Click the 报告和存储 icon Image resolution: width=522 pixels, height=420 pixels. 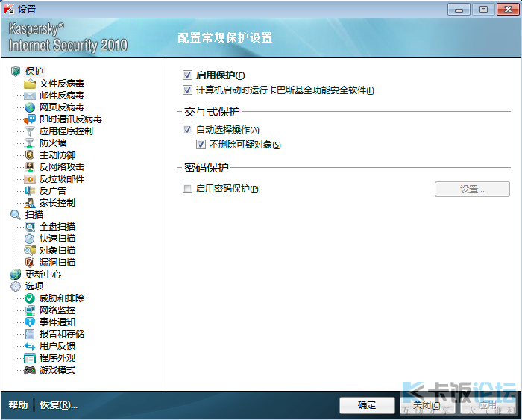[30, 334]
